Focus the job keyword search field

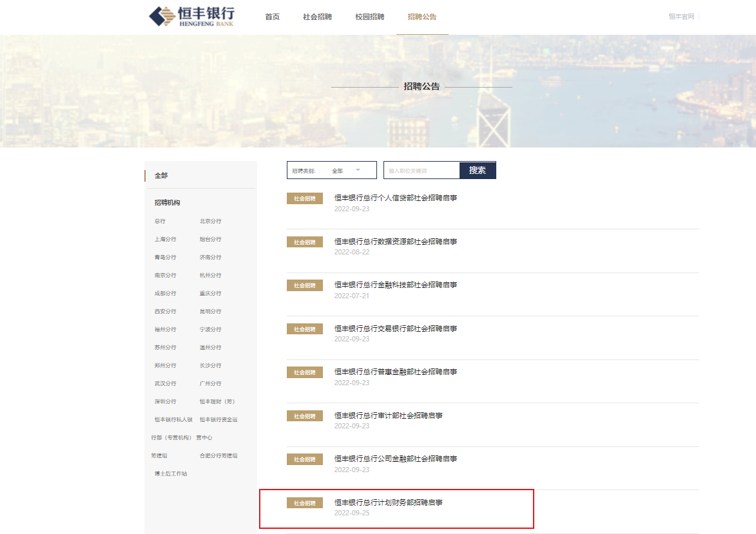point(422,170)
